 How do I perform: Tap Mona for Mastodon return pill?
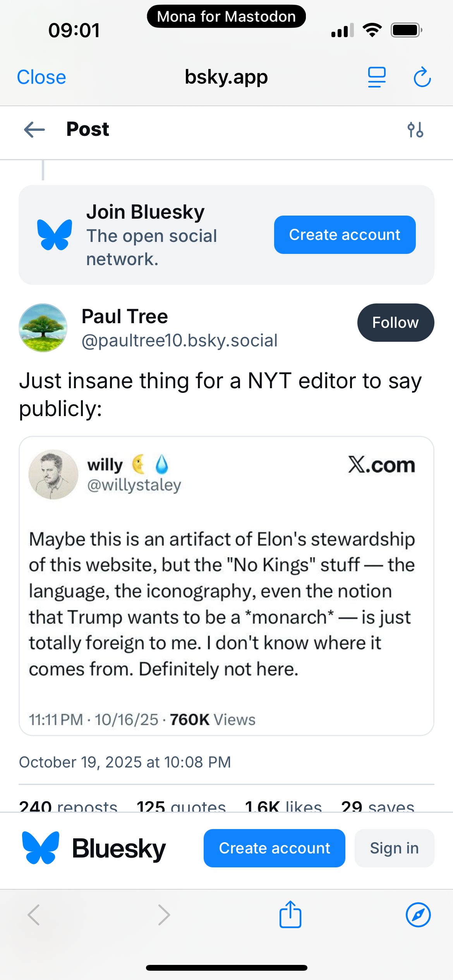[226, 17]
